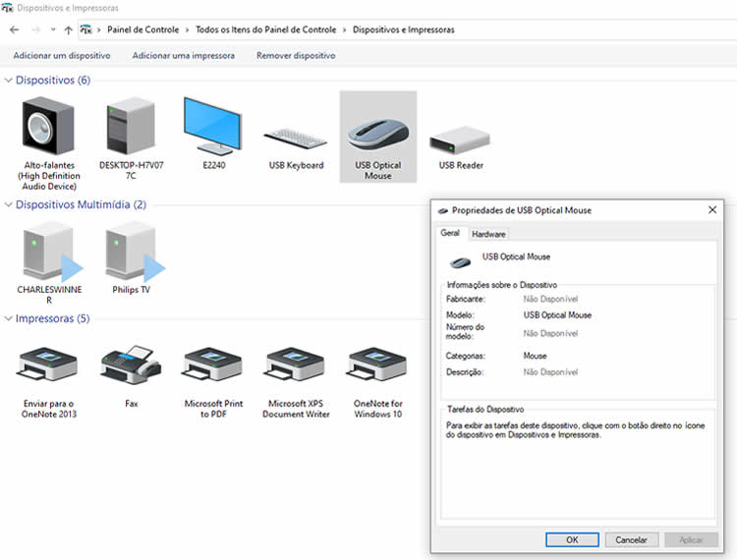Open the chevron after Painel de Controle

pyautogui.click(x=187, y=30)
